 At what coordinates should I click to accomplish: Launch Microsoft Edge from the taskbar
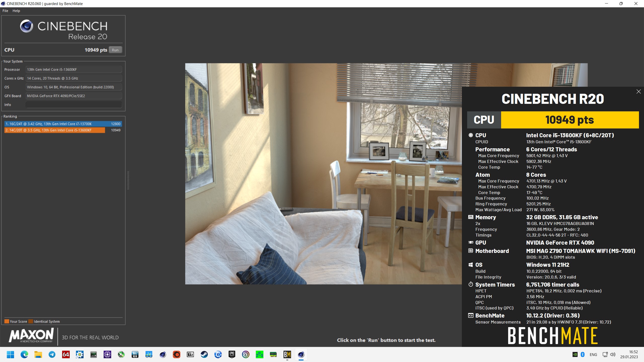click(x=24, y=354)
